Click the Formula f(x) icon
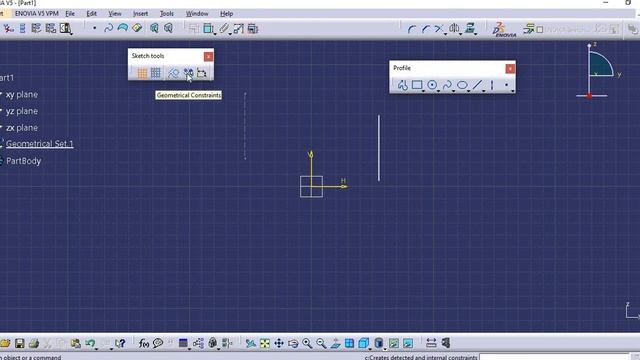 pos(144,343)
